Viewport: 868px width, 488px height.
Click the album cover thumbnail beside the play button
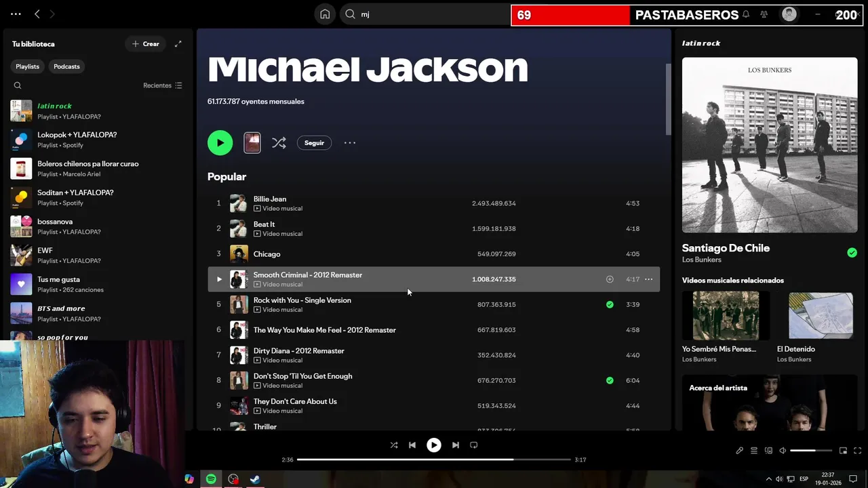click(252, 142)
